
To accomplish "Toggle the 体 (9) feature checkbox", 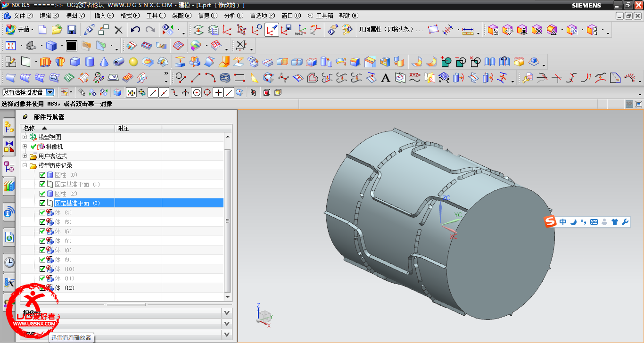I will [x=42, y=260].
